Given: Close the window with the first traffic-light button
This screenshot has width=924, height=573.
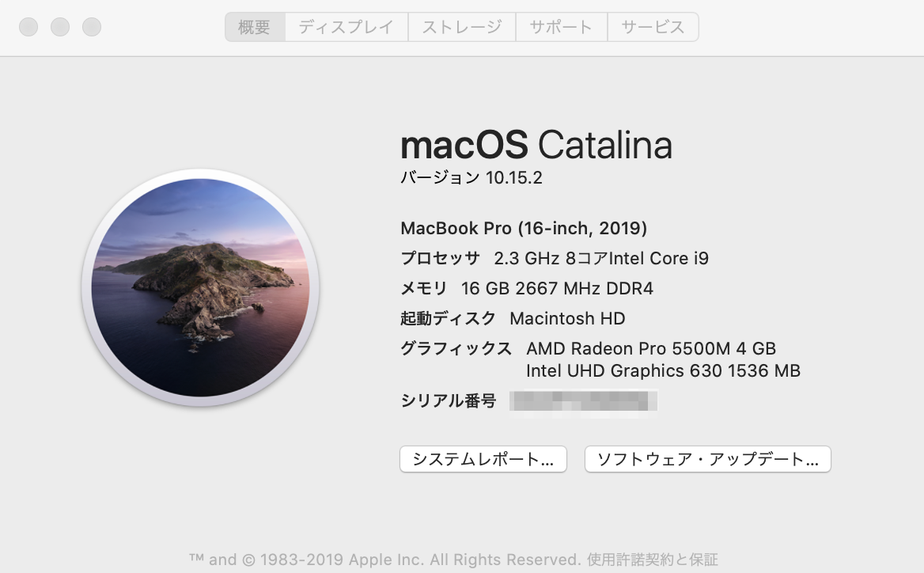Looking at the screenshot, I should 28,27.
